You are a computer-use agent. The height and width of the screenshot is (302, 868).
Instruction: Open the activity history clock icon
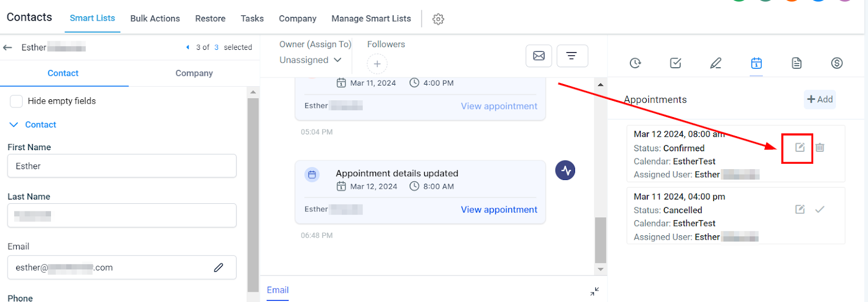coord(635,63)
